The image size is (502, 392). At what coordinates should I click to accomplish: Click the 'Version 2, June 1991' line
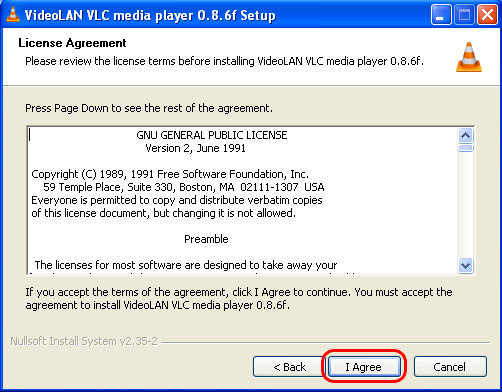[195, 148]
